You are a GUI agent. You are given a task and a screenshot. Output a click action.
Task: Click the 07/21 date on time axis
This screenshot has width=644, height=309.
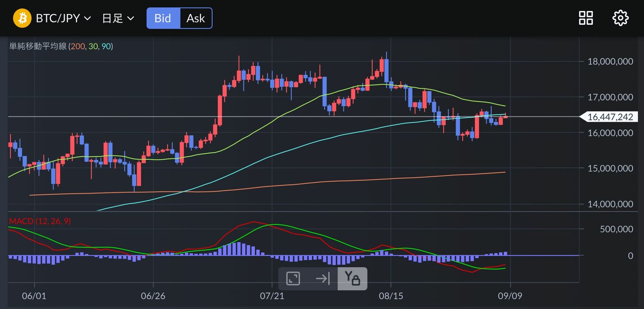[272, 295]
